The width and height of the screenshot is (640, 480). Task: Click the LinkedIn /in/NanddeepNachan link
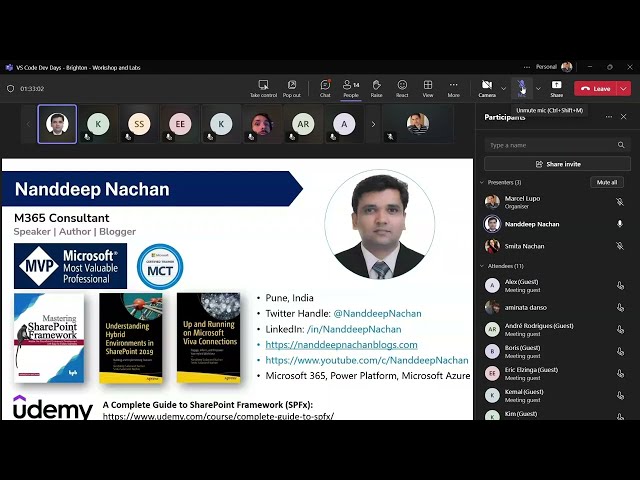click(x=354, y=329)
